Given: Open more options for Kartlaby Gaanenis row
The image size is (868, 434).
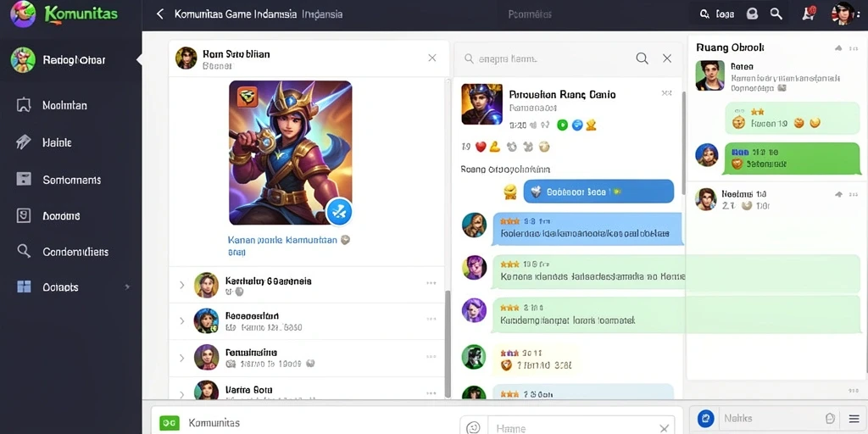Looking at the screenshot, I should coord(431,283).
